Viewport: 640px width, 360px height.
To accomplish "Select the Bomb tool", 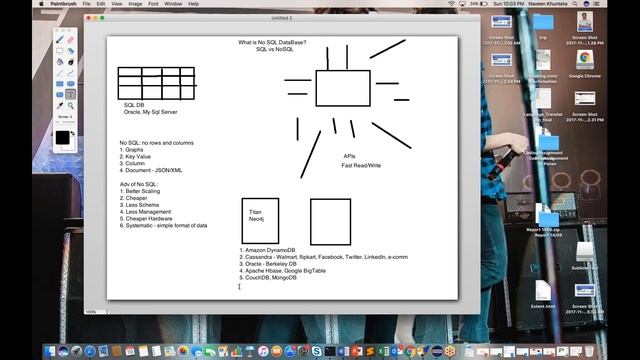I will pyautogui.click(x=71, y=62).
